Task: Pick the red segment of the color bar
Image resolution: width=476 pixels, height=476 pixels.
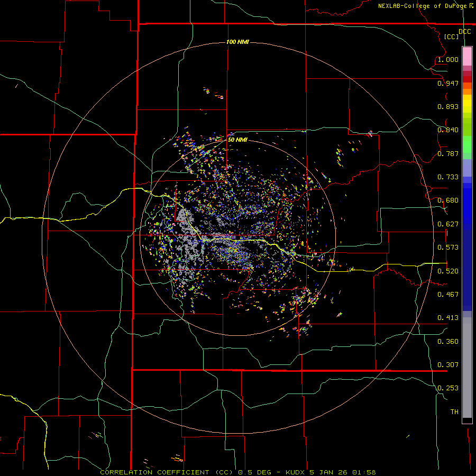Action: pyautogui.click(x=467, y=79)
